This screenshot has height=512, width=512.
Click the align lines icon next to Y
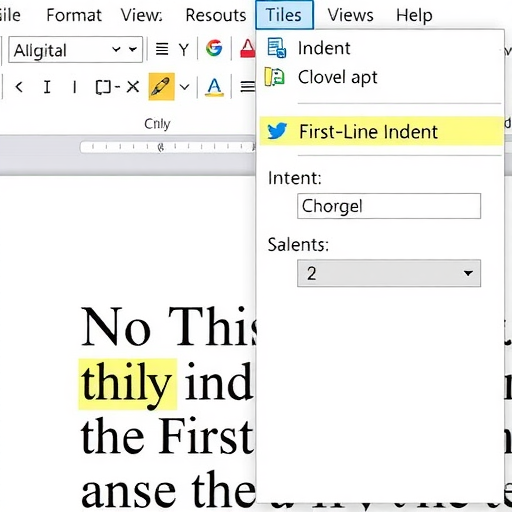162,49
